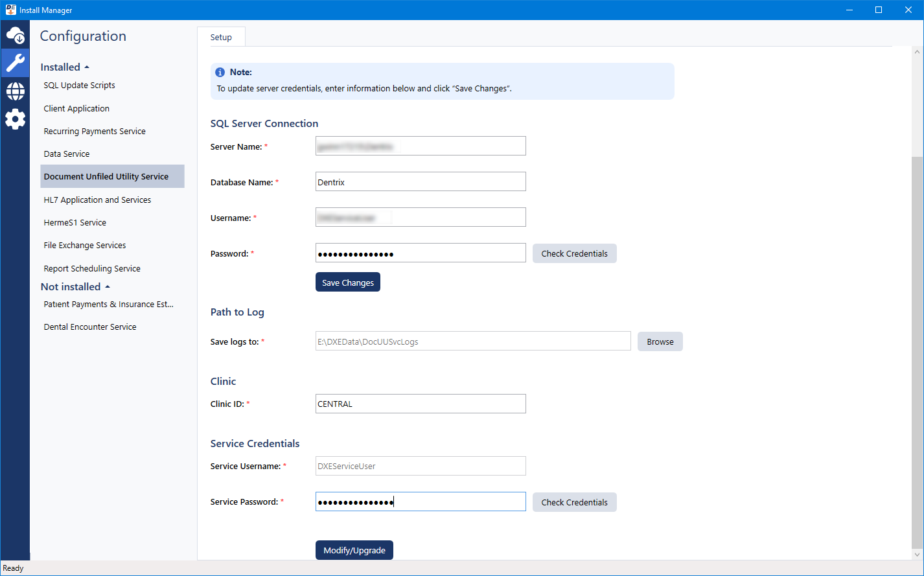Click the blue info Note icon

(220, 73)
